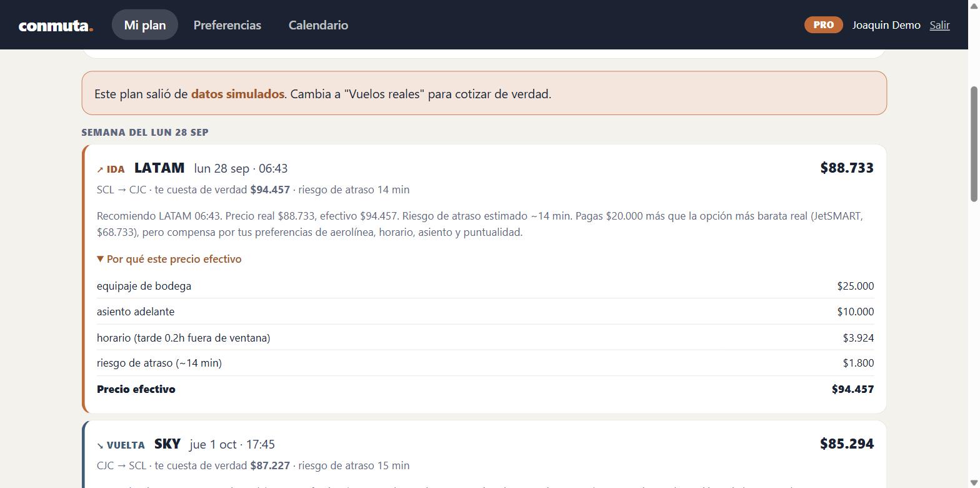Click the Salir link

click(x=939, y=25)
